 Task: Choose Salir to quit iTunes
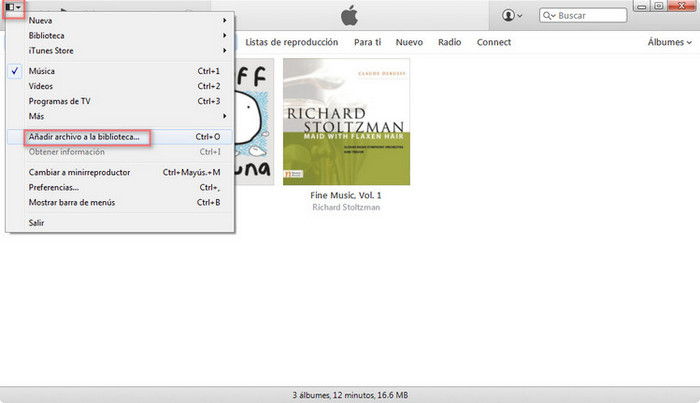pos(120,223)
